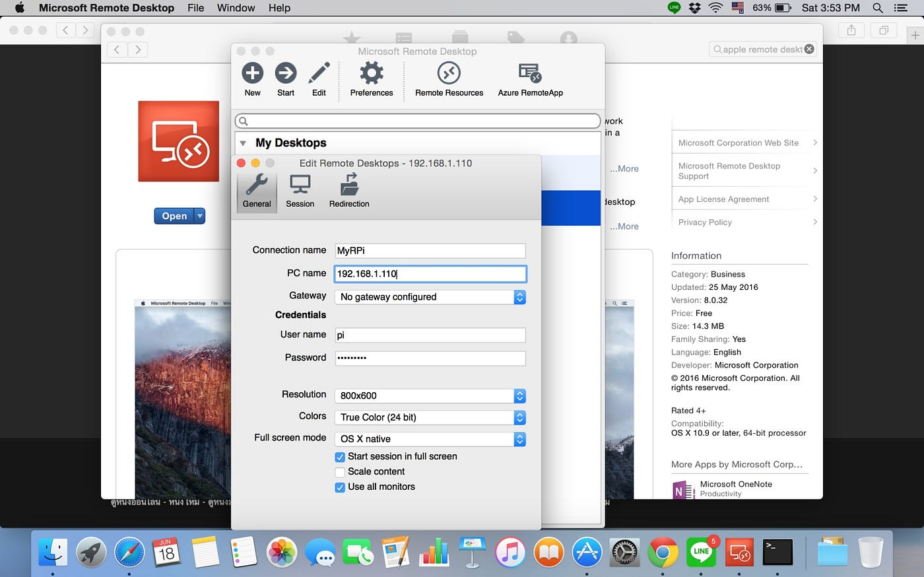Collapse the My Desktops disclosure triangle
The image size is (924, 577).
tap(243, 143)
